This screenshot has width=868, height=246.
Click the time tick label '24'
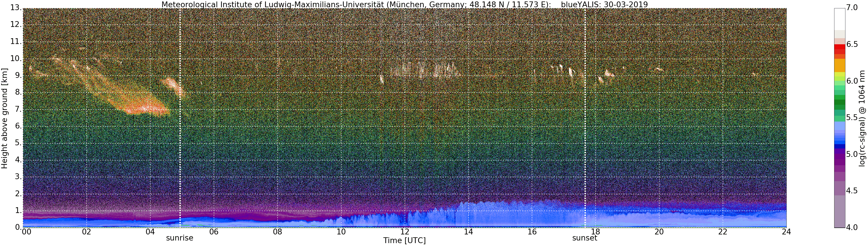pyautogui.click(x=786, y=232)
